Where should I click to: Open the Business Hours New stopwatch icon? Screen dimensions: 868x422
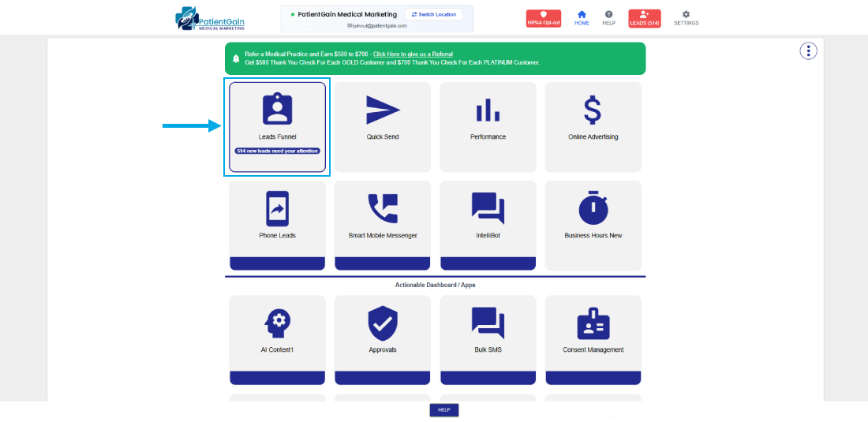[x=593, y=207]
